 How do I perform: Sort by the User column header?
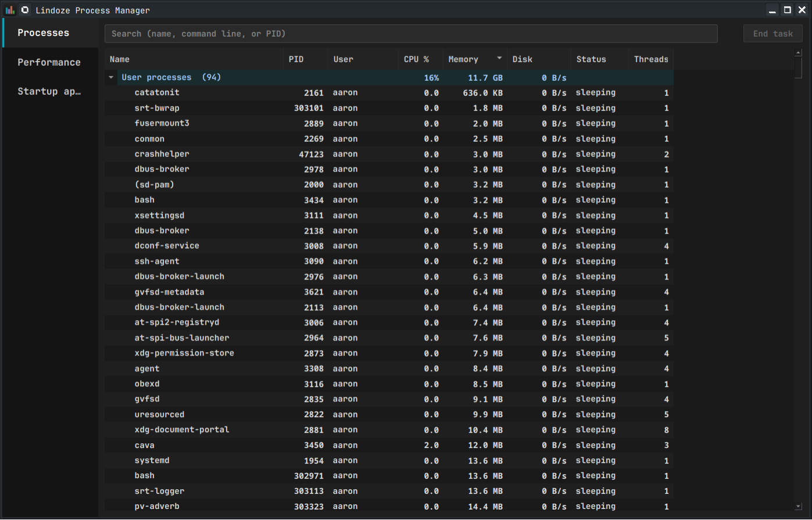[364, 59]
